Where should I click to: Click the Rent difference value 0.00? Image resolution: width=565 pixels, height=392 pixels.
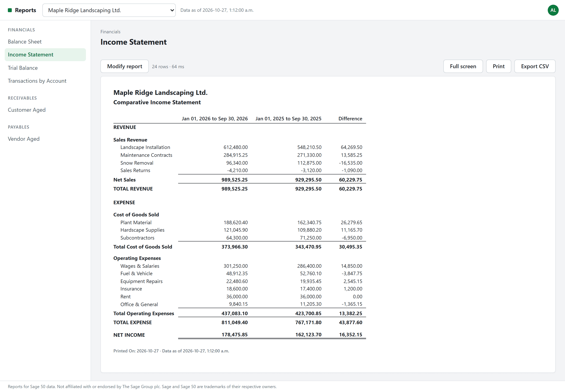tap(357, 297)
